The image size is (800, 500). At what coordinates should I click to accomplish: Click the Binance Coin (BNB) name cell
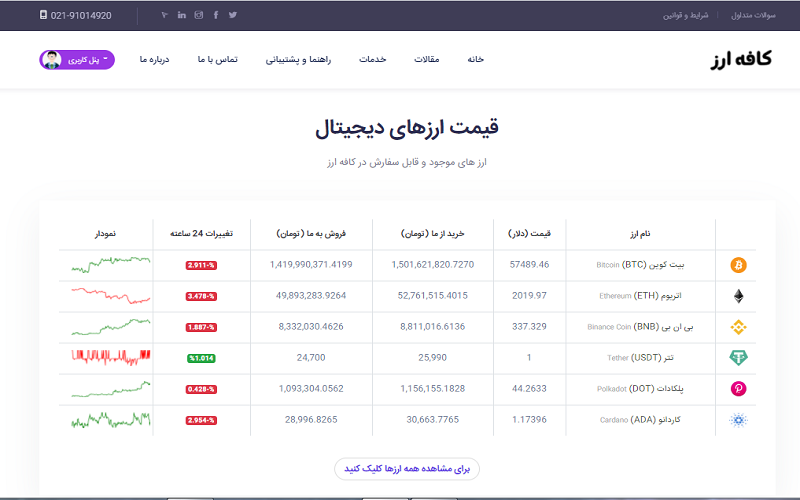pyautogui.click(x=640, y=327)
